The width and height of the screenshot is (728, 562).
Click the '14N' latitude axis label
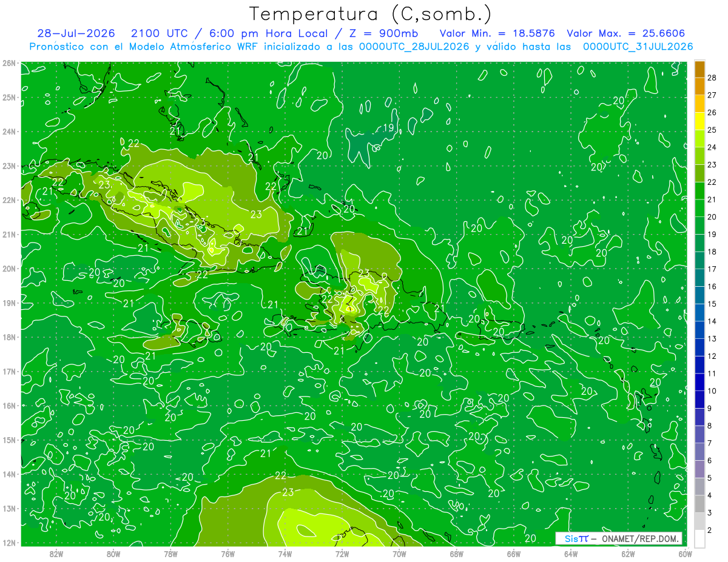8,473
